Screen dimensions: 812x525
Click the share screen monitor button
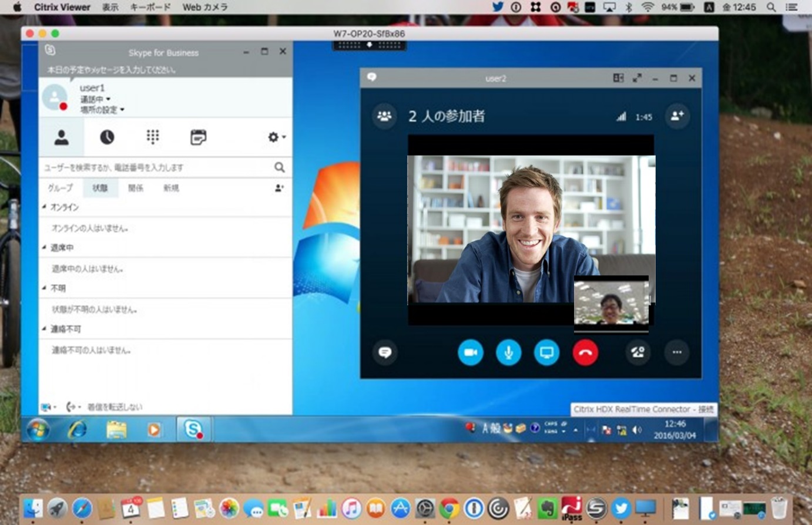click(546, 352)
